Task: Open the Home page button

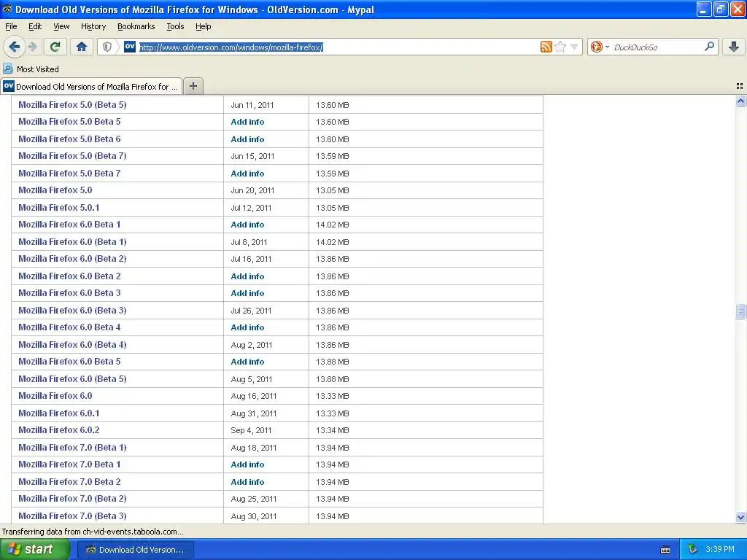Action: coord(82,47)
